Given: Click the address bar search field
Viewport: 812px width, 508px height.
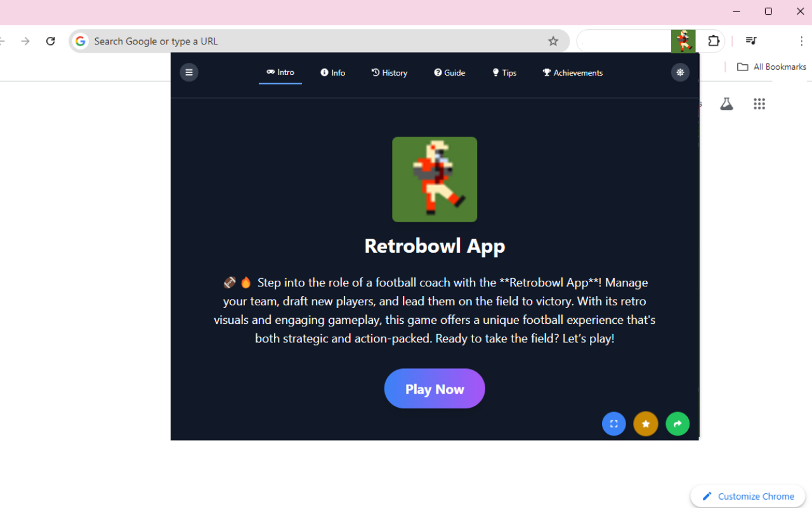Looking at the screenshot, I should click(319, 41).
